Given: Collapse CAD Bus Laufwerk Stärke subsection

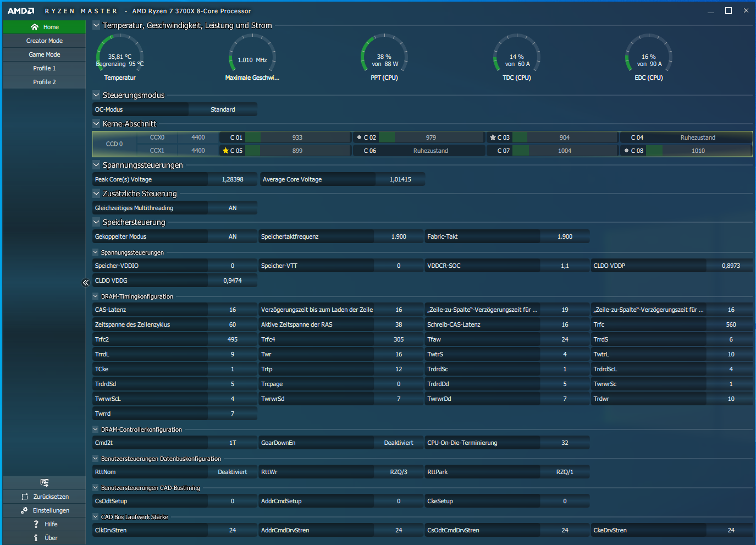Looking at the screenshot, I should (96, 517).
